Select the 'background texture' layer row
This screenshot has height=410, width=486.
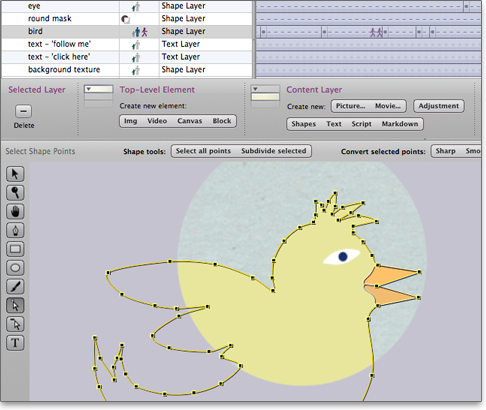(x=127, y=70)
